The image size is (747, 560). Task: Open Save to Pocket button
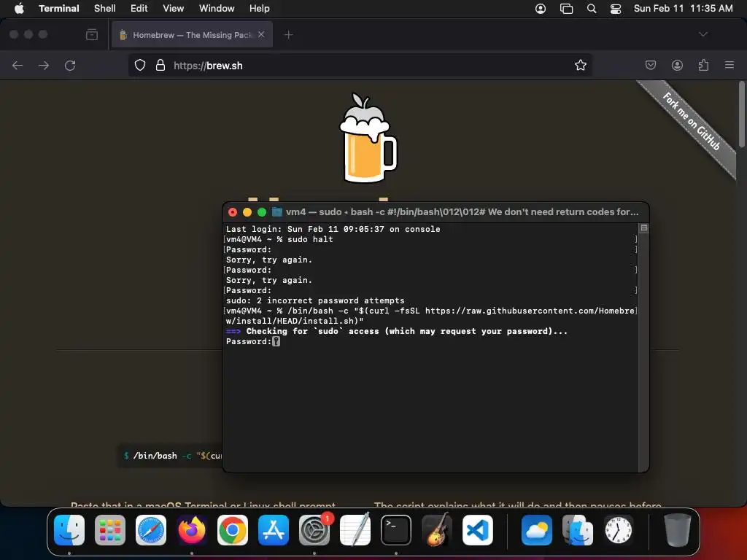[x=650, y=65]
